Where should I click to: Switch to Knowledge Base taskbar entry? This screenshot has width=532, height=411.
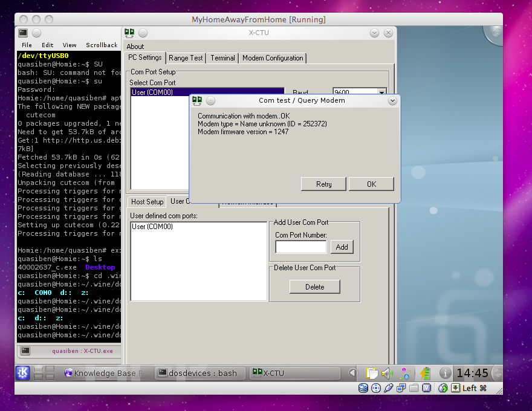[106, 373]
